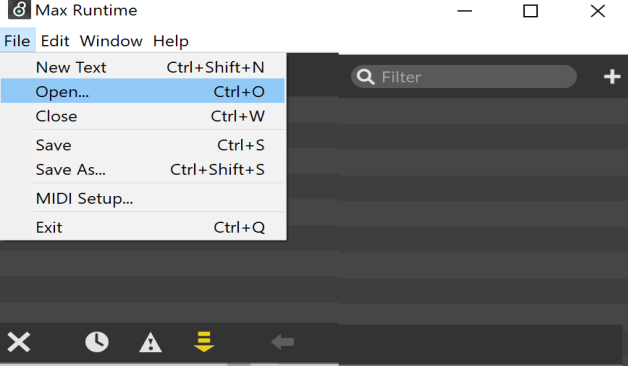Open MIDI Setup... from the File menu
Image resolution: width=629 pixels, height=367 pixels.
click(x=143, y=198)
